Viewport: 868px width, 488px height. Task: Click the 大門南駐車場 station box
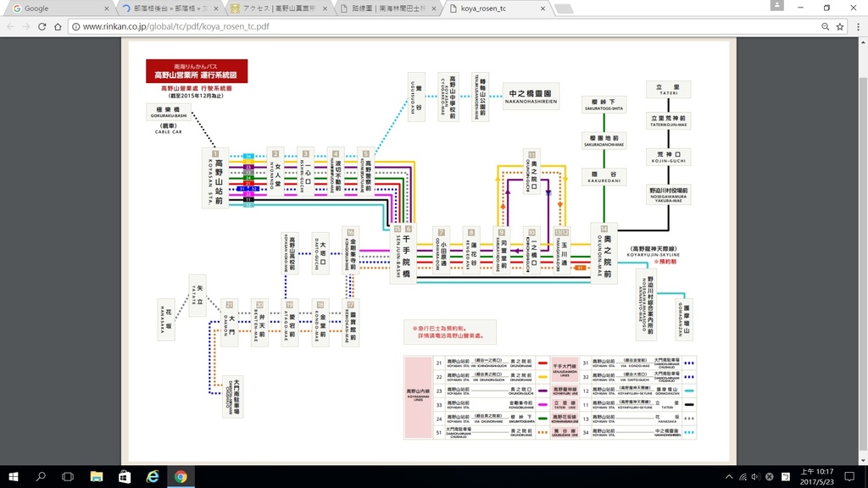click(x=233, y=396)
